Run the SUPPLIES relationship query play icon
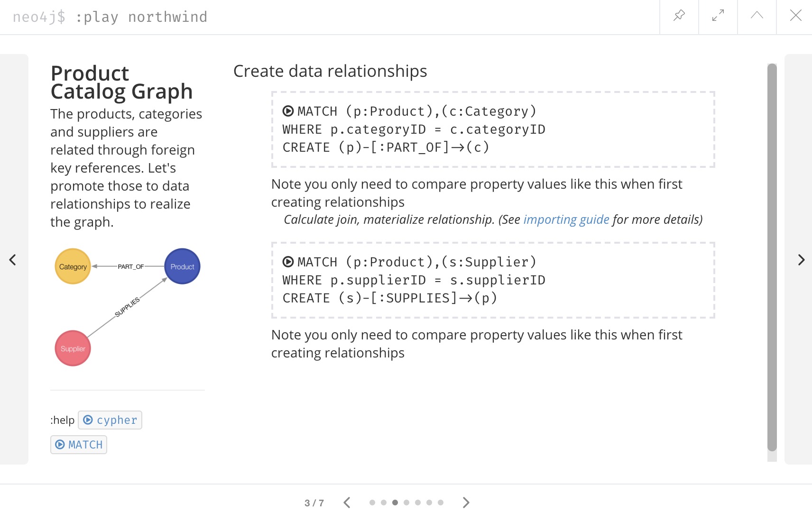This screenshot has height=512, width=812. click(x=288, y=262)
